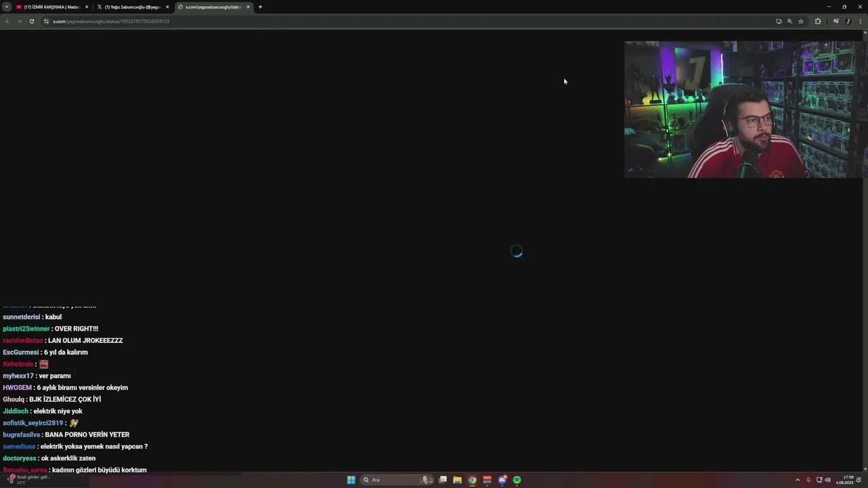Open network settings from system tray
Viewport: 868px width, 488px height.
(x=819, y=480)
